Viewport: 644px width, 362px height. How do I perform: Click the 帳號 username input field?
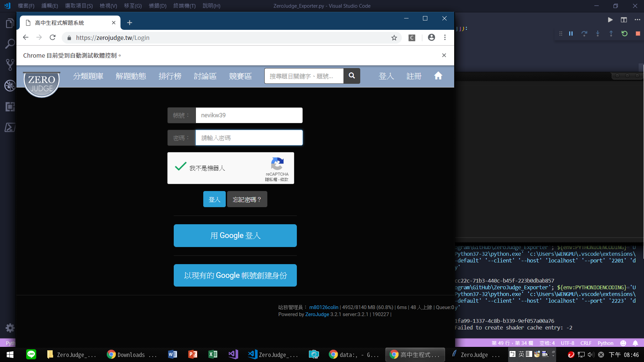coord(249,115)
